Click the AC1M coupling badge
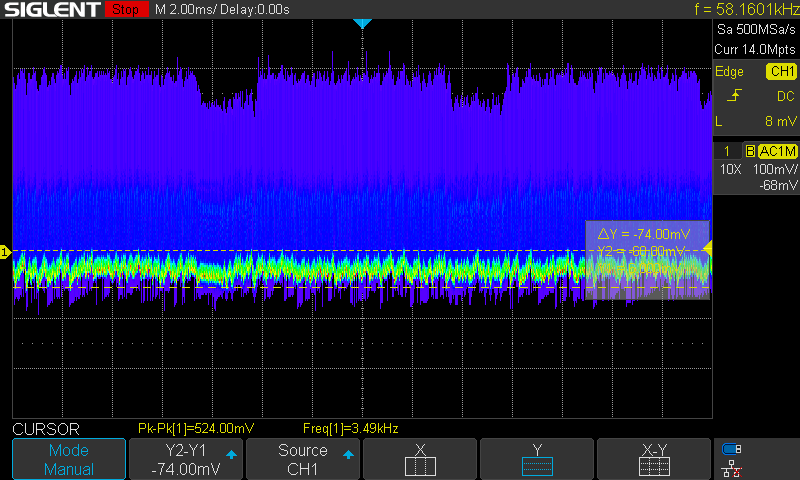Viewport: 800px width, 480px height. click(776, 151)
